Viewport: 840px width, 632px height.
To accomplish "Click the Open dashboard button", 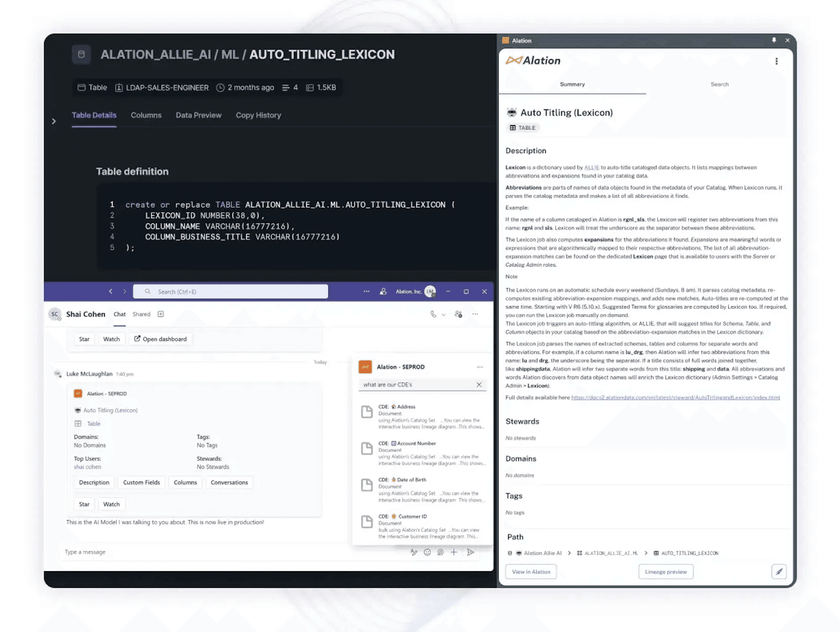I will point(160,339).
